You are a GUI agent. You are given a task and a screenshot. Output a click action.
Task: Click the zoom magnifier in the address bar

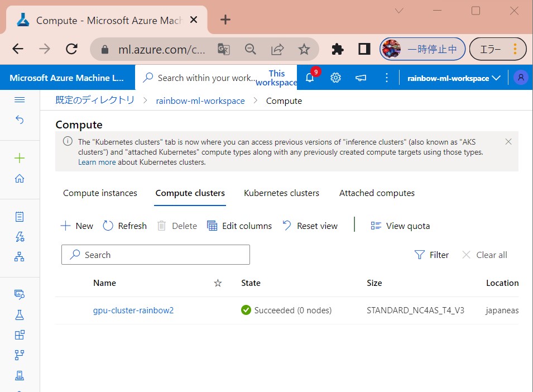251,49
